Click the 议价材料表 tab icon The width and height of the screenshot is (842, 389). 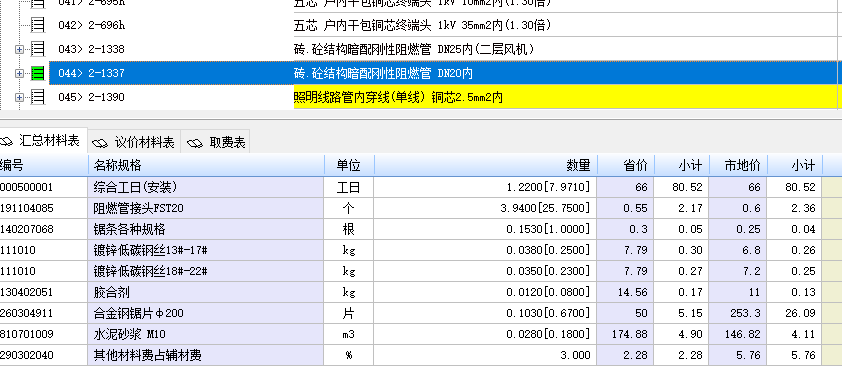(100, 143)
